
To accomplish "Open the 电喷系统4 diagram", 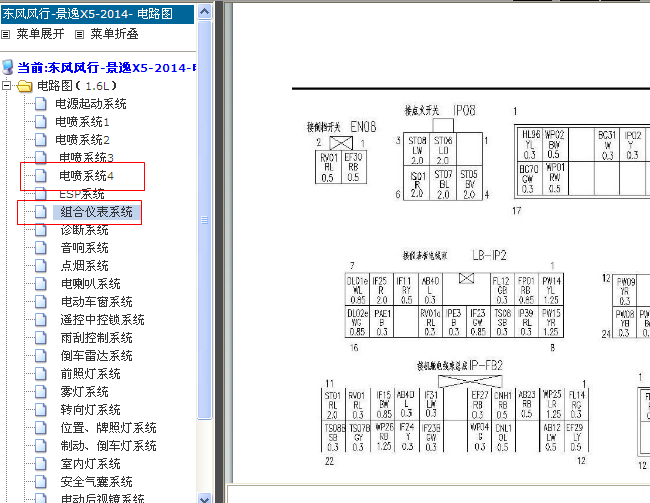I will (86, 176).
